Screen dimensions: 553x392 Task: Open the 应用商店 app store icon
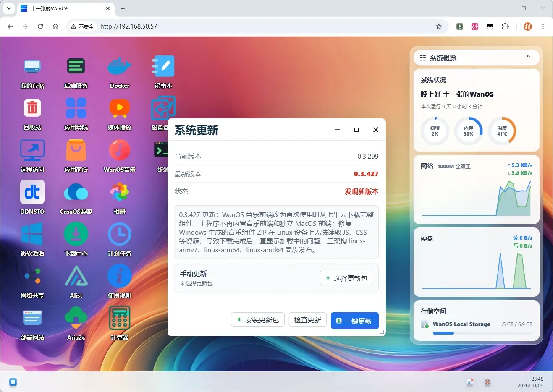[x=76, y=150]
